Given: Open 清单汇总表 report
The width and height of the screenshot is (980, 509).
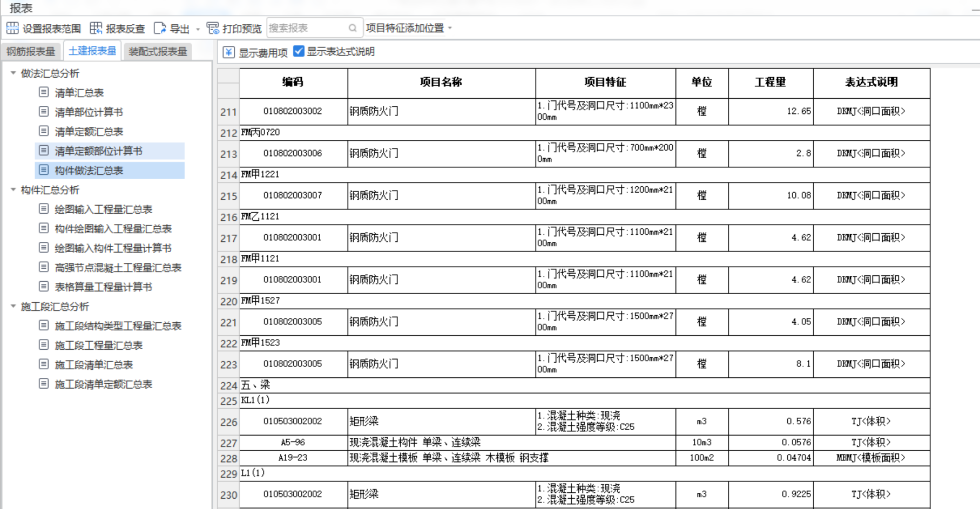Looking at the screenshot, I should click(x=79, y=93).
